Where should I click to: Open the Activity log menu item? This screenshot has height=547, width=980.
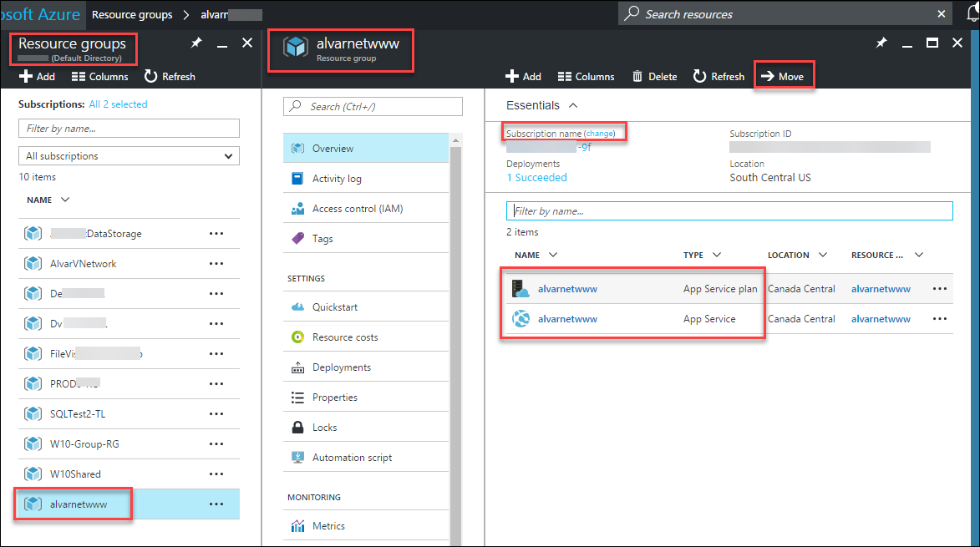point(366,179)
